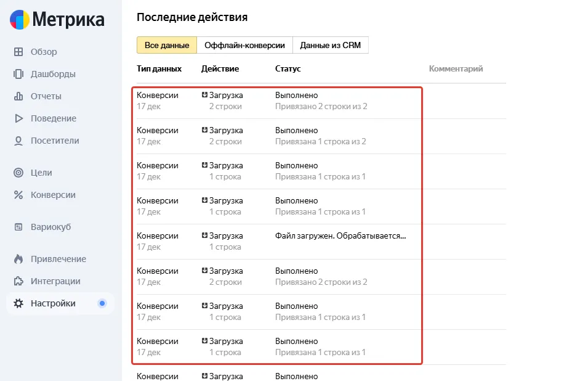Click the download icon in the first Загрузка row
This screenshot has width=588, height=381.
point(204,96)
